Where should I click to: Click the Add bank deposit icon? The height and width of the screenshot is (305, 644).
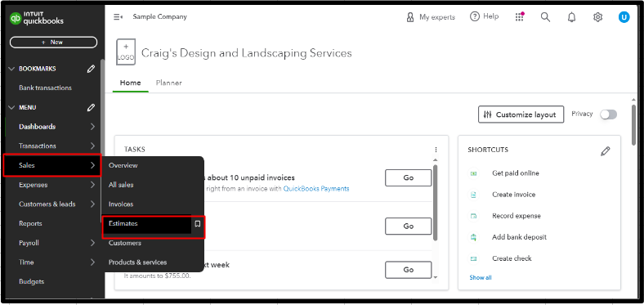[473, 237]
